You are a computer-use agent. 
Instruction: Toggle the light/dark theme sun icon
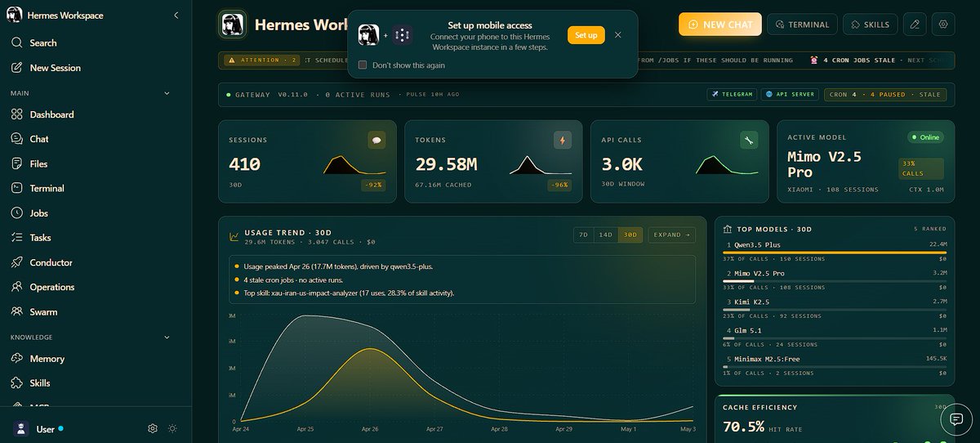pyautogui.click(x=172, y=428)
